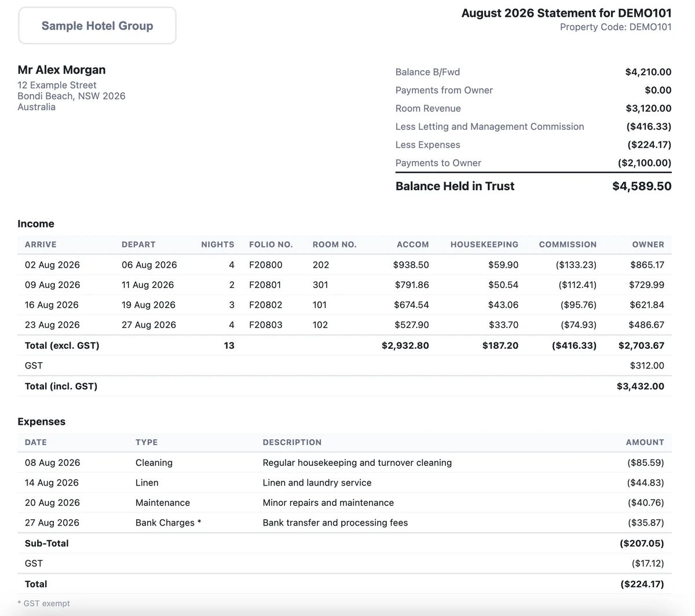
Task: Select expense date 08 Aug 2026
Action: tap(53, 462)
